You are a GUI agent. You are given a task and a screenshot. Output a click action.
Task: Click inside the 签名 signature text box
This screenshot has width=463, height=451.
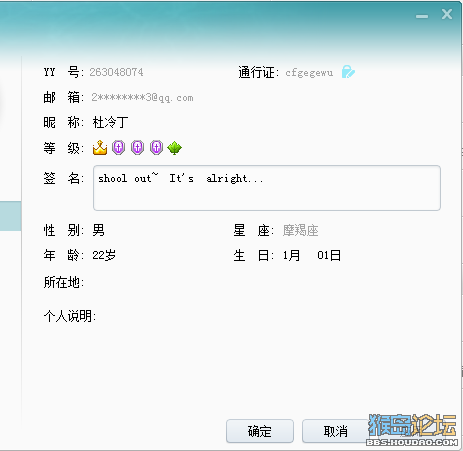pos(267,188)
